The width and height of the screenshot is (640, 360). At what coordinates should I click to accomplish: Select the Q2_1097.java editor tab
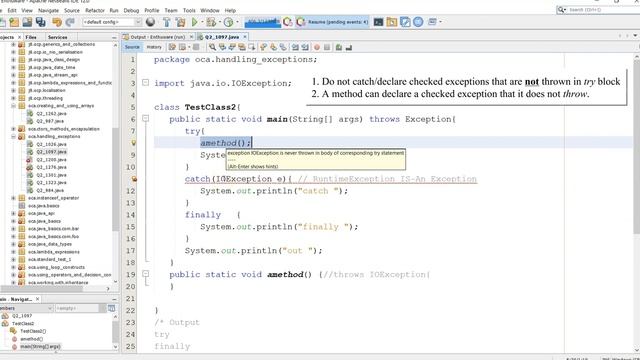coord(222,37)
